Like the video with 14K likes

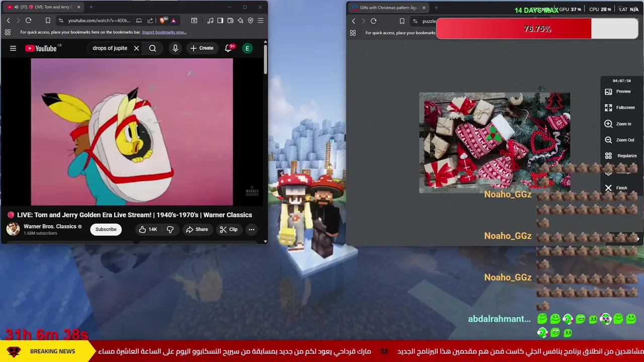(x=148, y=229)
